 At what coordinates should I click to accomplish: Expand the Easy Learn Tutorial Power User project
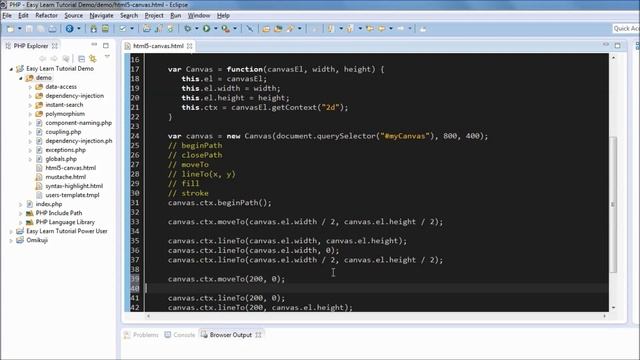point(11,231)
